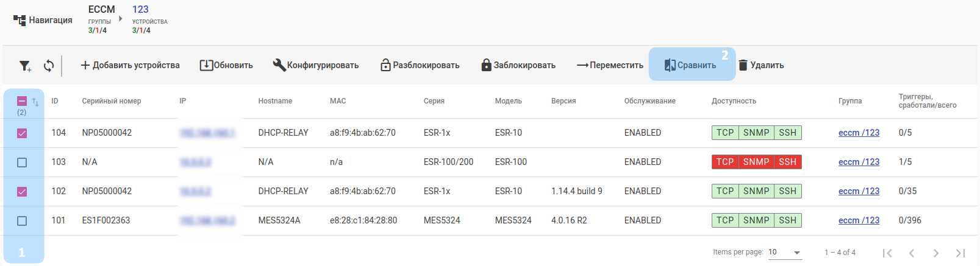Open the 123 devices breadcrumb
The image size is (980, 266).
[x=140, y=10]
